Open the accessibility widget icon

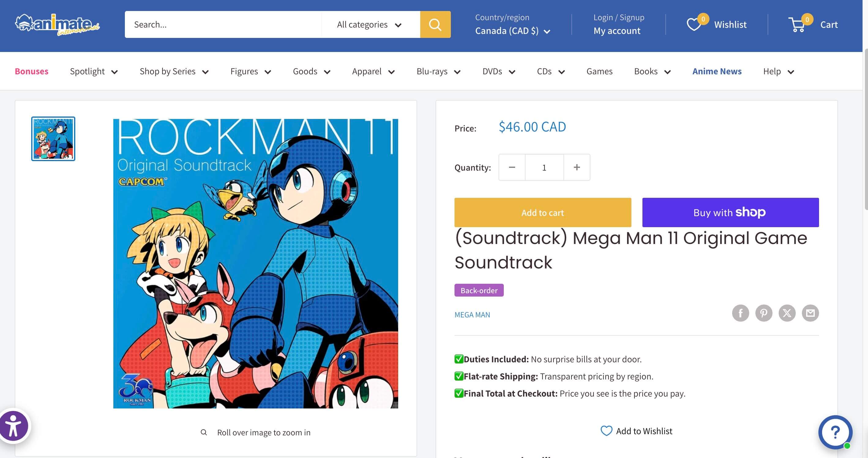point(13,426)
